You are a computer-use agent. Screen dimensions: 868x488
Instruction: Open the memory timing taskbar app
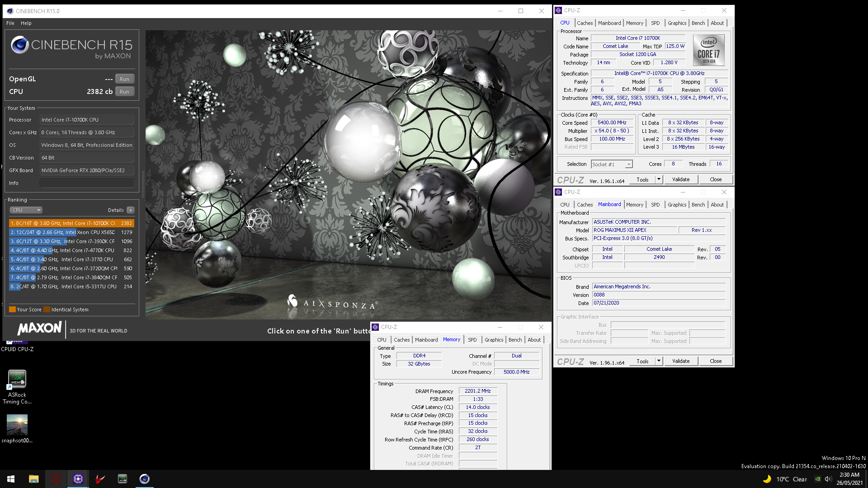pos(123,479)
